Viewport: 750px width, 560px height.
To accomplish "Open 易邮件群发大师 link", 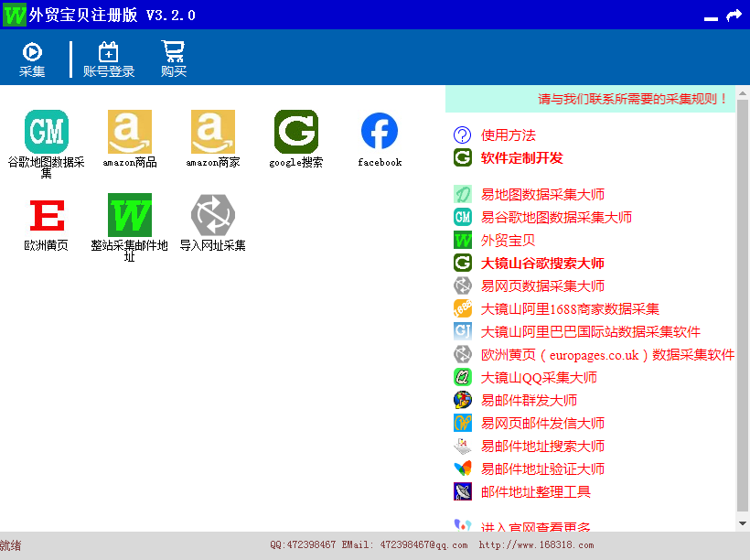I will pyautogui.click(x=529, y=401).
